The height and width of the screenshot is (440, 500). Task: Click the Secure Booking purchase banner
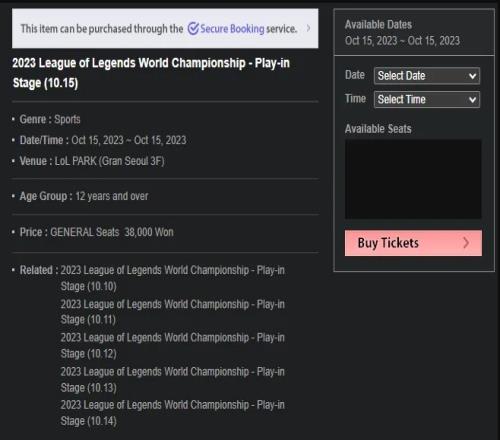165,28
